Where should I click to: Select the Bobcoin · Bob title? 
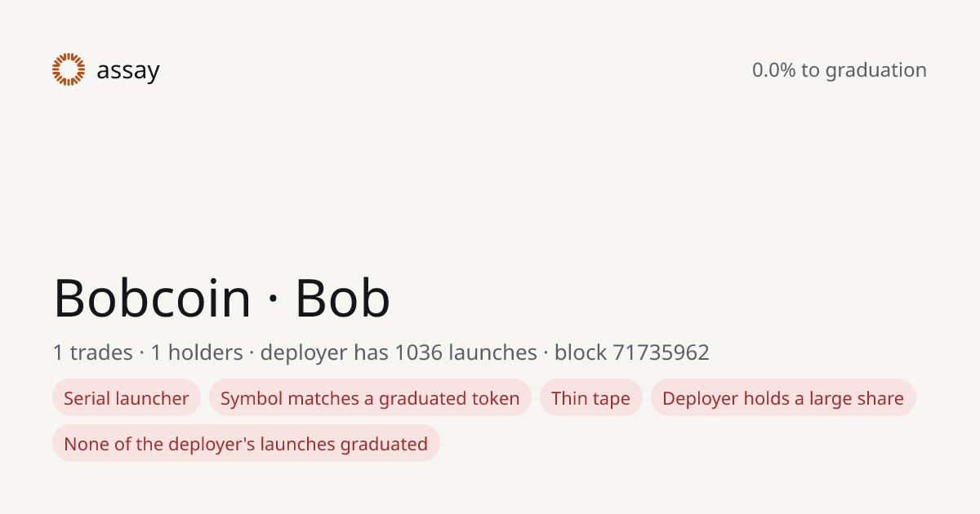click(222, 298)
